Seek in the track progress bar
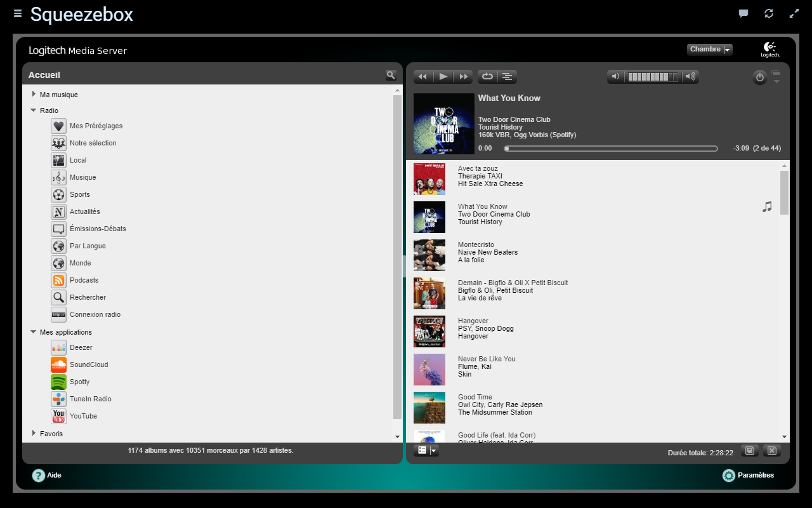The height and width of the screenshot is (508, 812). [x=611, y=149]
